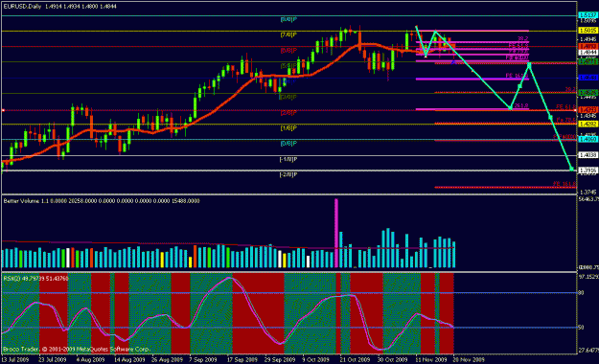Select the [1/8]P Murrey level label

(288, 128)
